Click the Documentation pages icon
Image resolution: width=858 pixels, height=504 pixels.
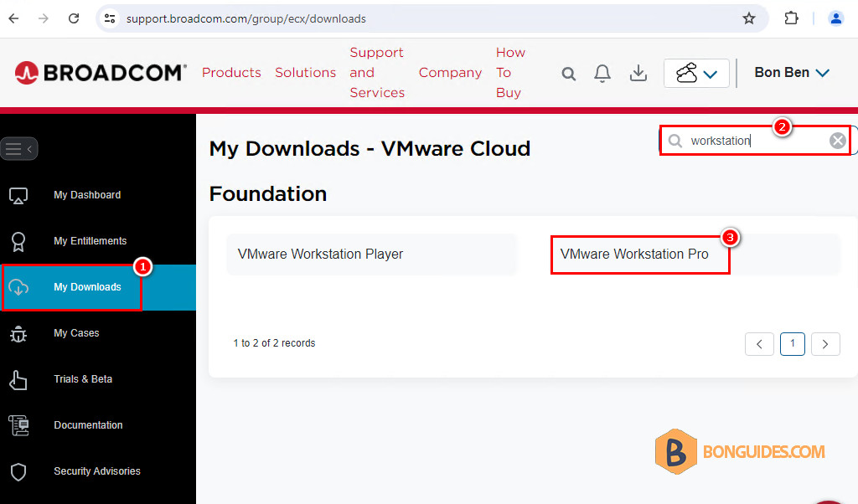(x=18, y=425)
